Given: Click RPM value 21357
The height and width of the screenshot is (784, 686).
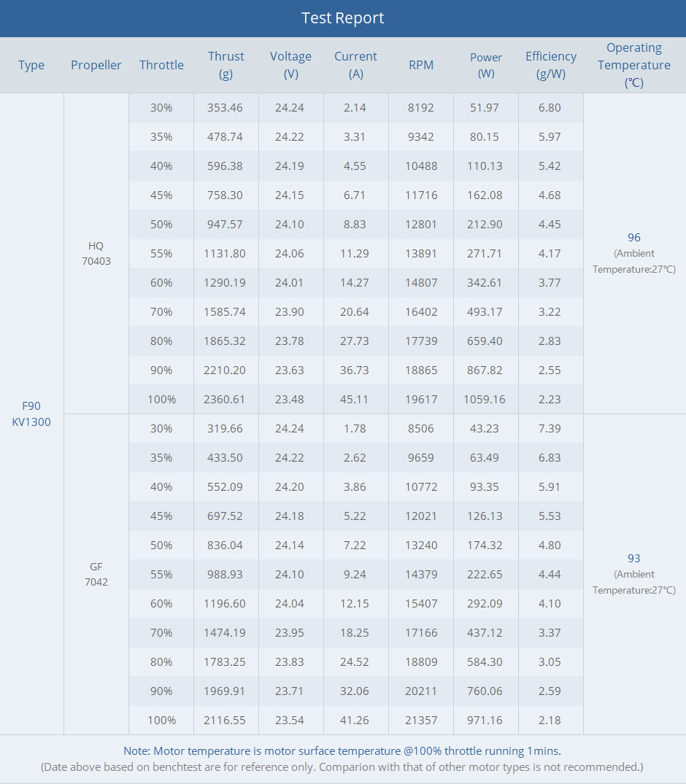Looking at the screenshot, I should click(421, 720).
